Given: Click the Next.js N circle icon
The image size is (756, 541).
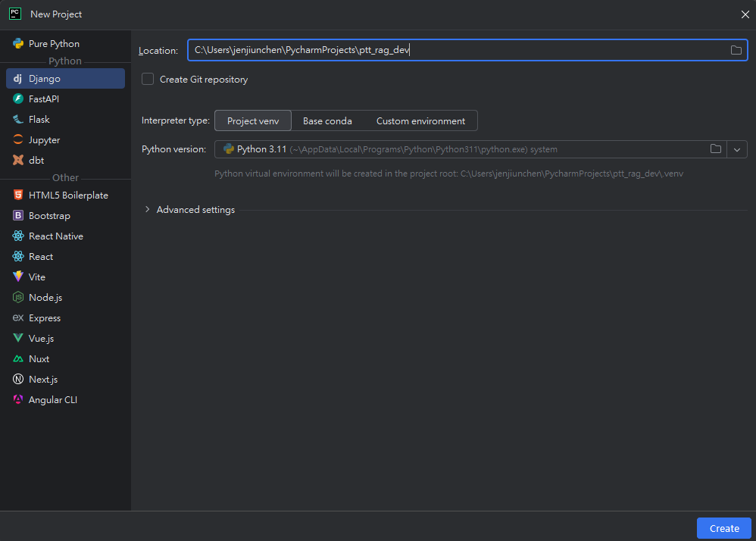Looking at the screenshot, I should coord(18,379).
